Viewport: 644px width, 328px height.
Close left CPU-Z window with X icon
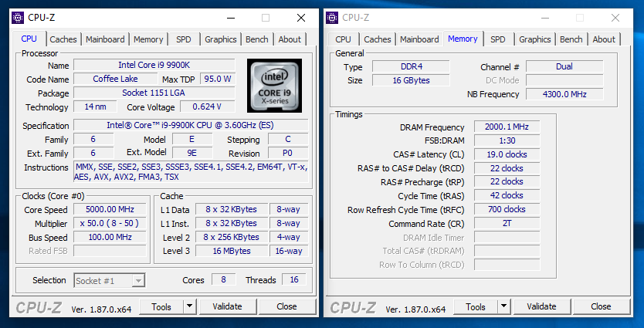click(x=301, y=18)
